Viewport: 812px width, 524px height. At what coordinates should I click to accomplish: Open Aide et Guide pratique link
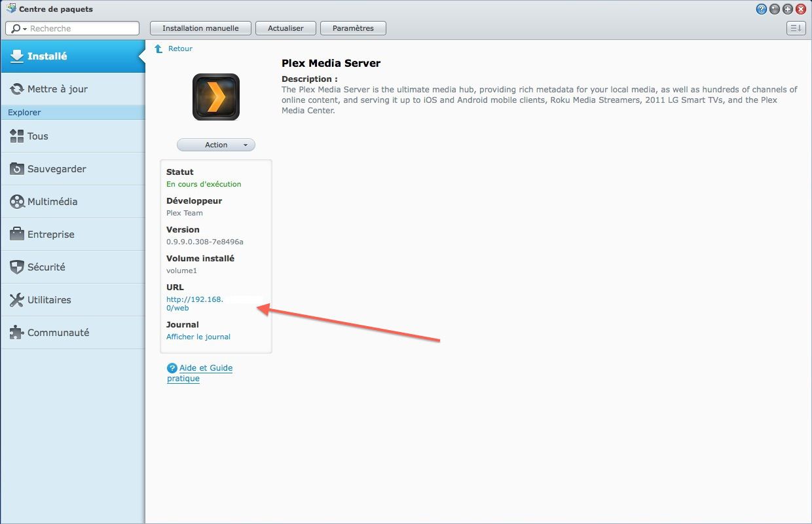[x=200, y=373]
